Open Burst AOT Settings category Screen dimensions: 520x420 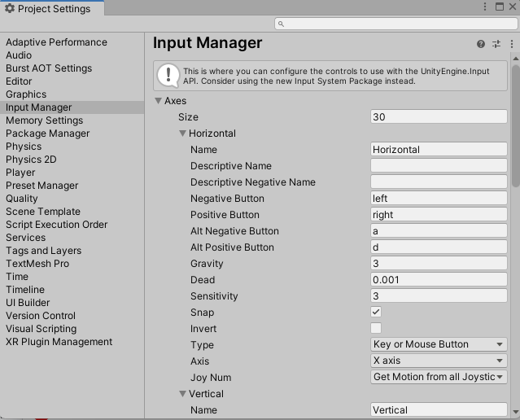pyautogui.click(x=49, y=68)
